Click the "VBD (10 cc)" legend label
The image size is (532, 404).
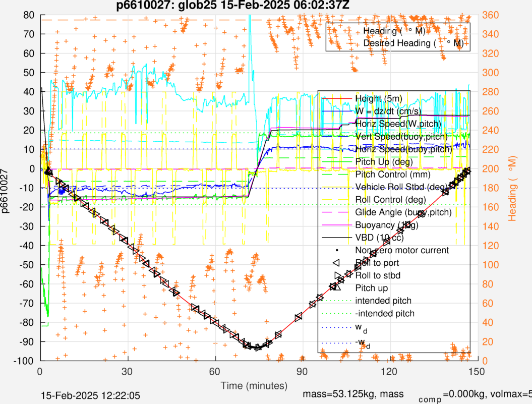point(380,238)
